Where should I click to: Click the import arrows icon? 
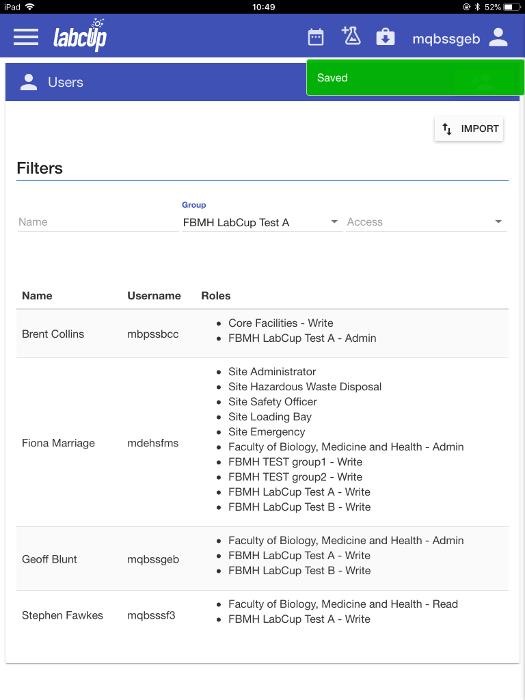(446, 129)
